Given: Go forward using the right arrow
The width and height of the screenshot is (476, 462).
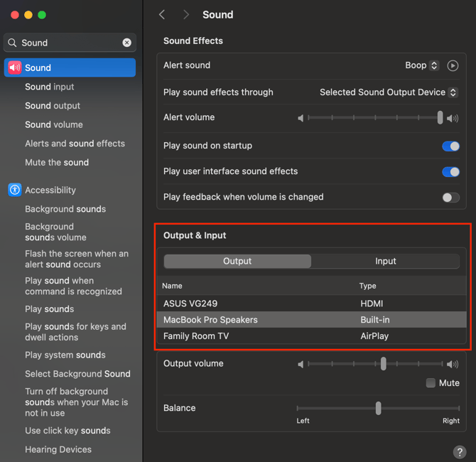Looking at the screenshot, I should pos(185,15).
